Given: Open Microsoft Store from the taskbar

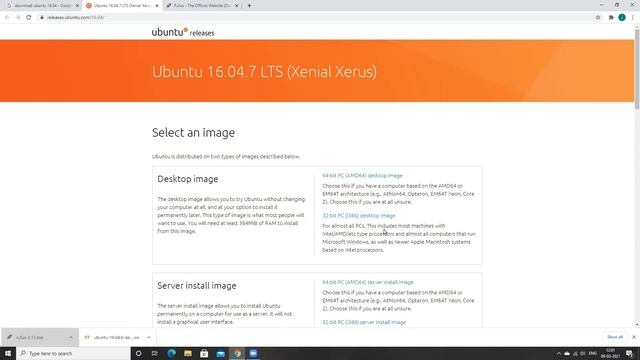Looking at the screenshot, I should [x=204, y=353].
